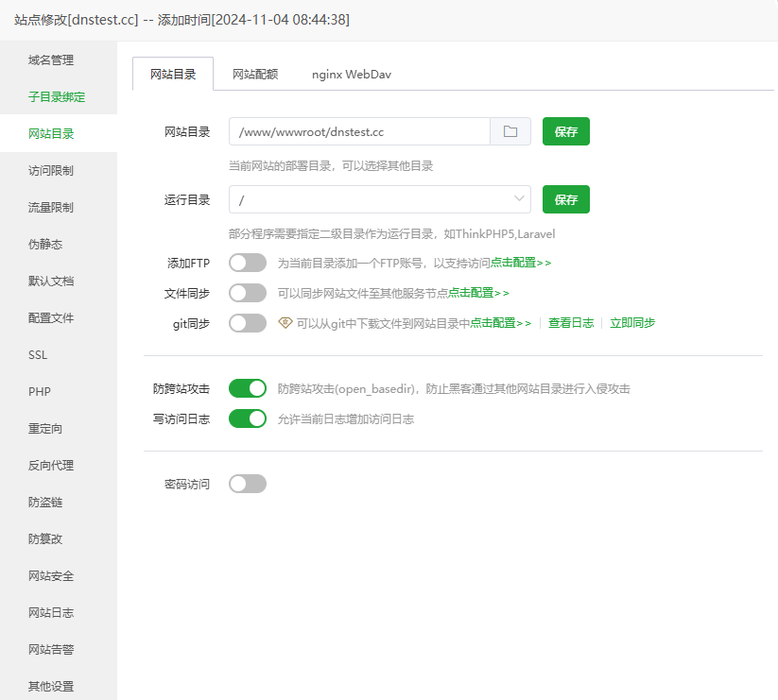Open the 运行目录 dropdown
The height and width of the screenshot is (700, 778).
point(518,199)
